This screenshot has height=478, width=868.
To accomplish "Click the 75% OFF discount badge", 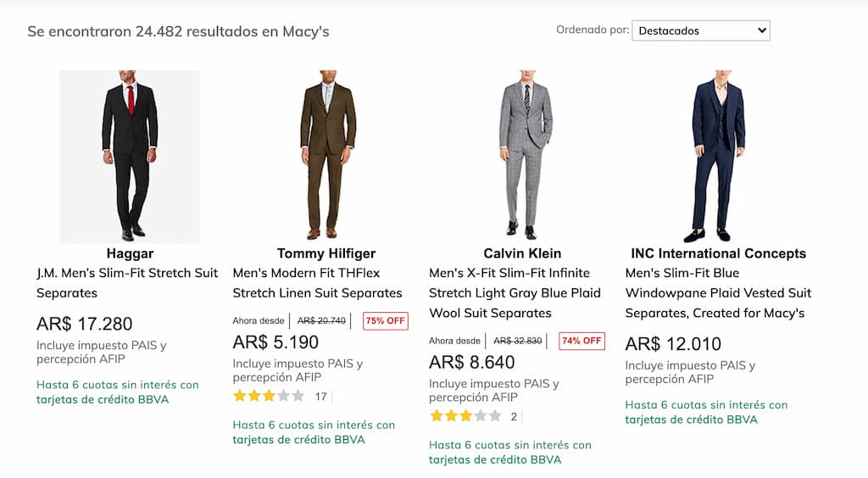I will click(x=385, y=321).
